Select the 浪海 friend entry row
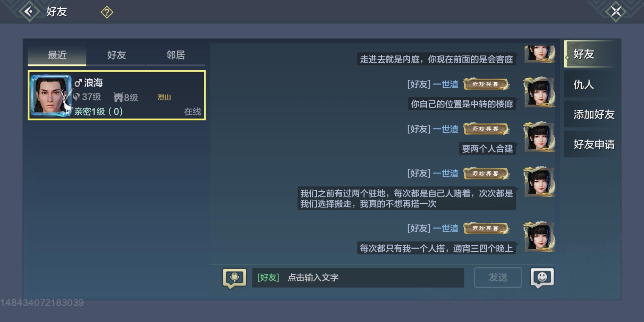 (117, 95)
